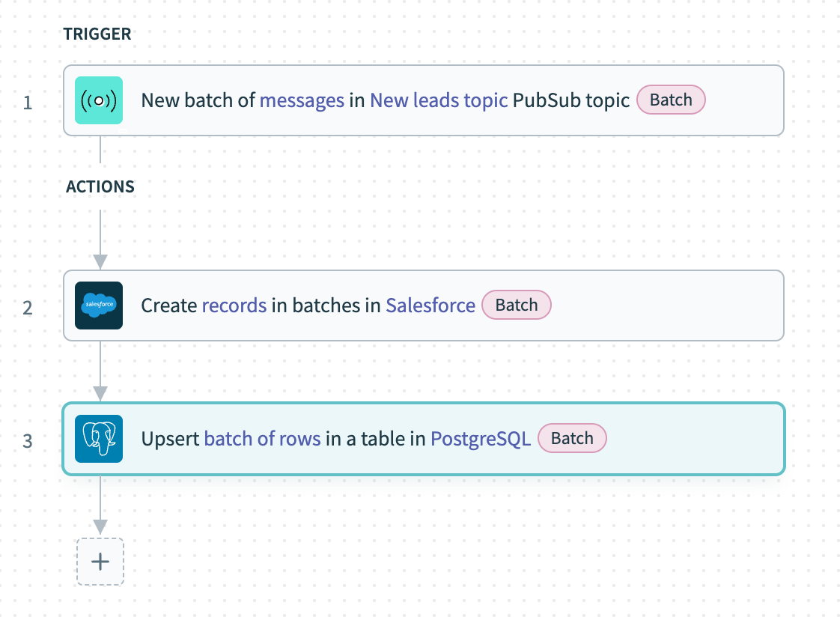Click the Batch badge on PostgreSQL step

coord(572,439)
